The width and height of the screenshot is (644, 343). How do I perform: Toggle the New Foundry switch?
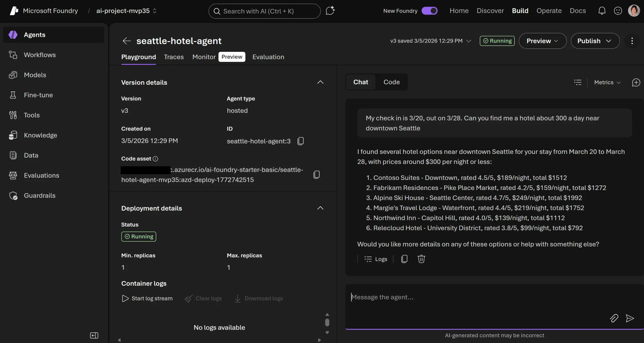(x=429, y=11)
